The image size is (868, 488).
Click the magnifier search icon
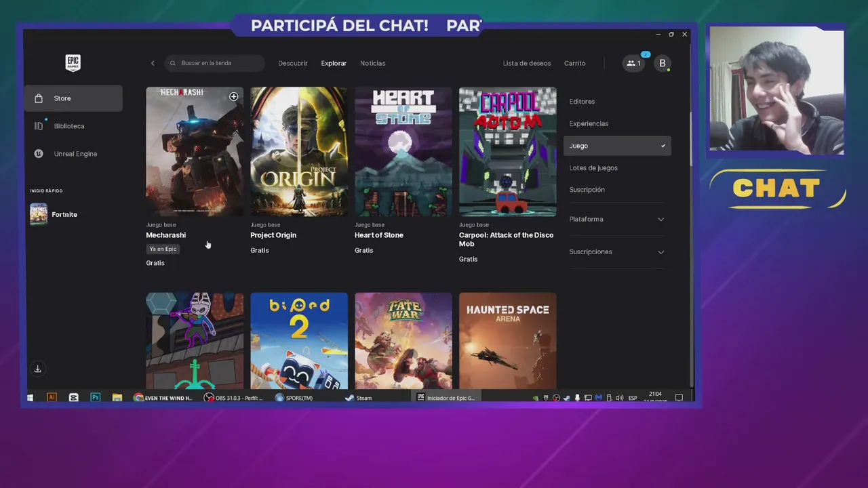[173, 63]
